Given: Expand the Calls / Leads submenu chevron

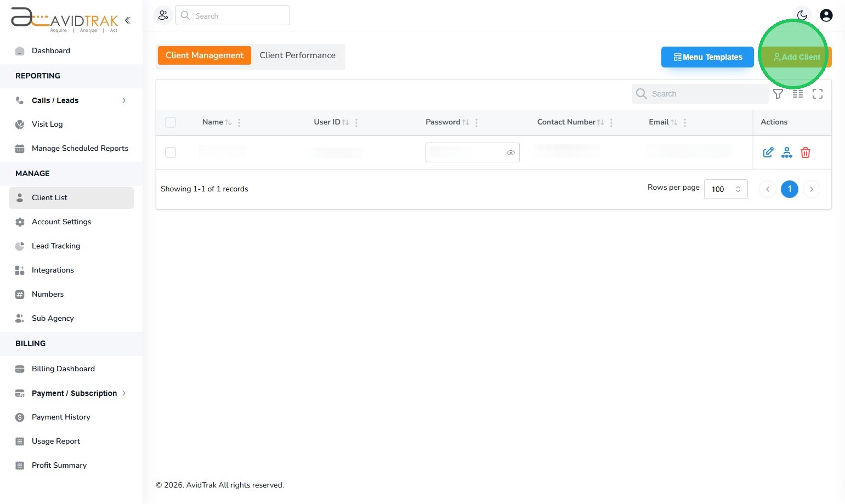Looking at the screenshot, I should (x=124, y=100).
